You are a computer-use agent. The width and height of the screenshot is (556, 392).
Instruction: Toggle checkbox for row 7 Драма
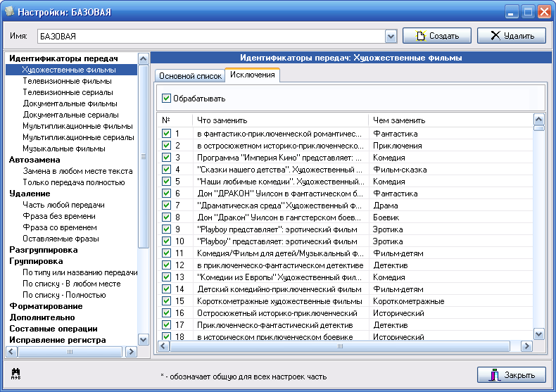(166, 206)
